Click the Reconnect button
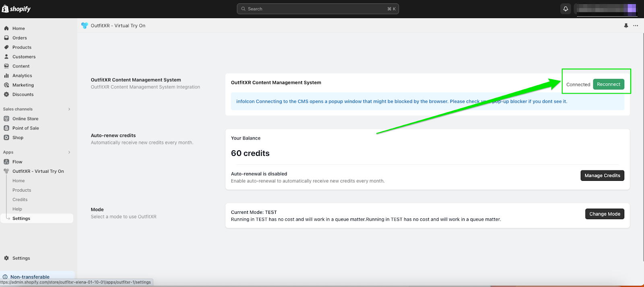Image resolution: width=644 pixels, height=287 pixels. click(x=609, y=84)
